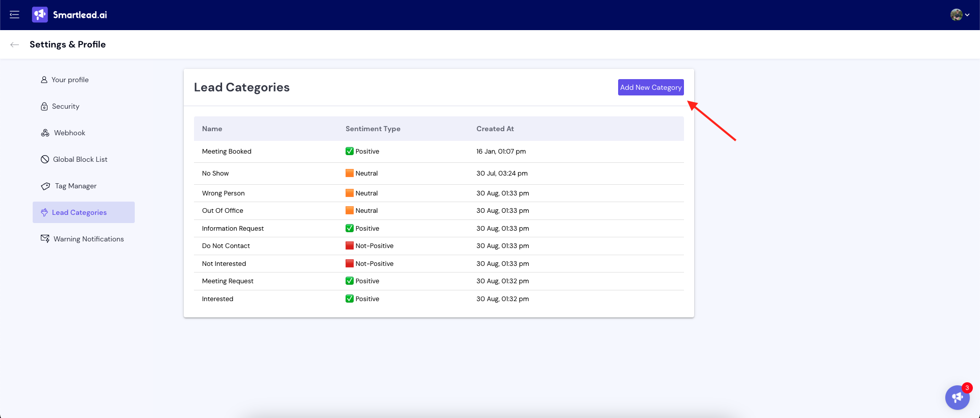980x418 pixels.
Task: Select the Not Interested category row
Action: (x=224, y=264)
